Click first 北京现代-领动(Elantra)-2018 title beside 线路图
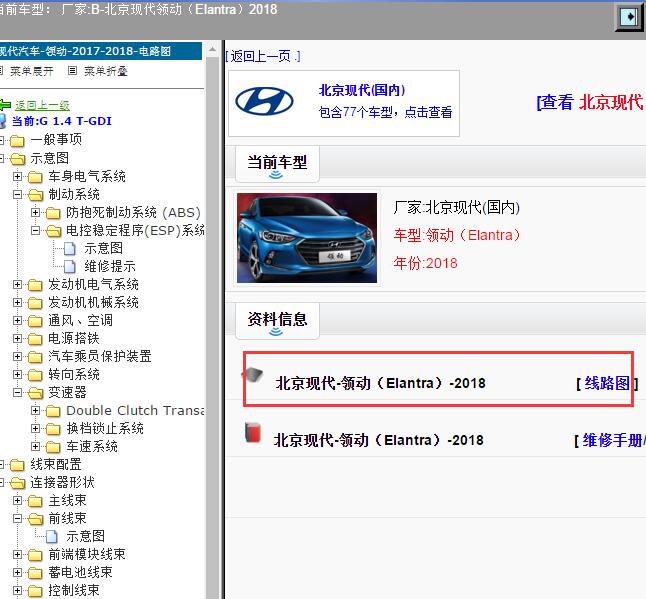Viewport: 646px width, 599px height. click(x=380, y=383)
